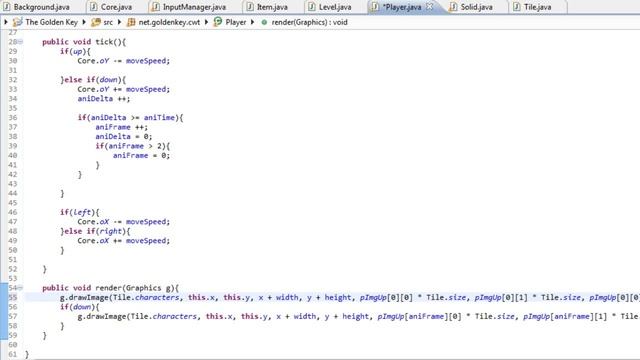Expand breadcrumb arrow before The Golden Key
640x360 pixels.
[x=6, y=22]
